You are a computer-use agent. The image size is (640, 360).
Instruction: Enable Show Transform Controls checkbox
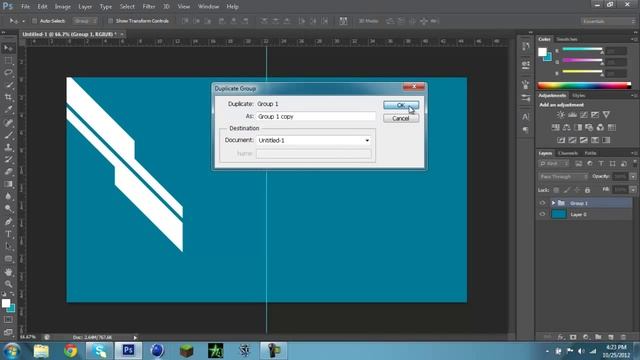pos(110,21)
